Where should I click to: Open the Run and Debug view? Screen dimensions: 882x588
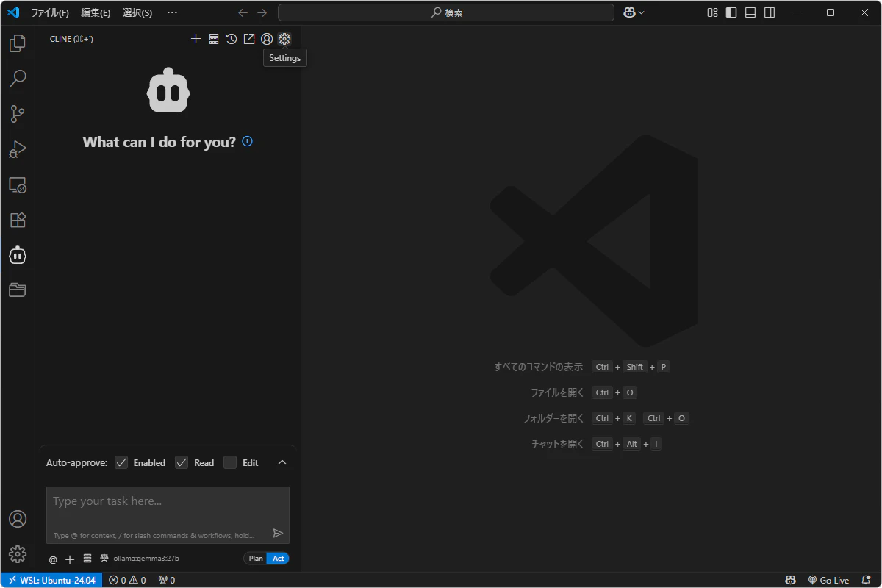click(18, 149)
